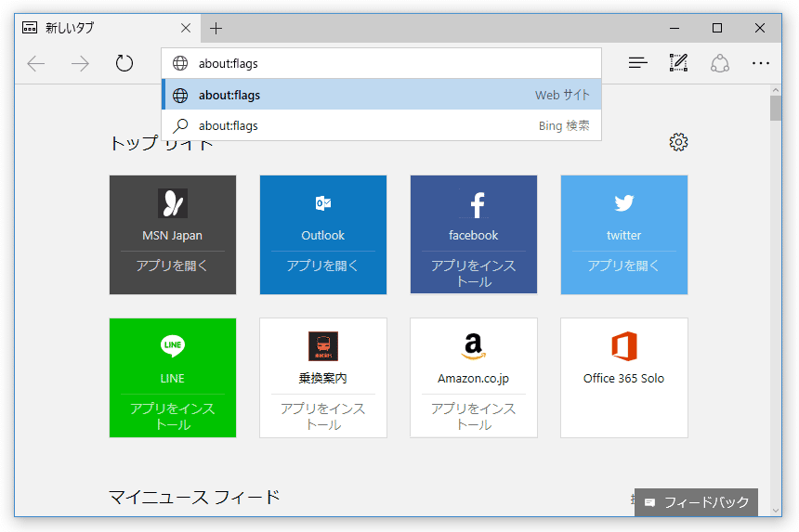Click the facebook f logo
Screen dimensions: 799x532
point(477,204)
